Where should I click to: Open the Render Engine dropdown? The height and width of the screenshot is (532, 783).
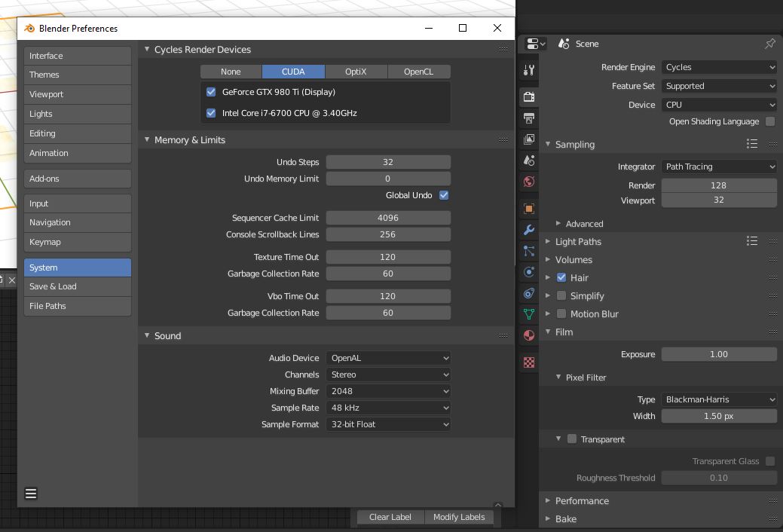(719, 67)
